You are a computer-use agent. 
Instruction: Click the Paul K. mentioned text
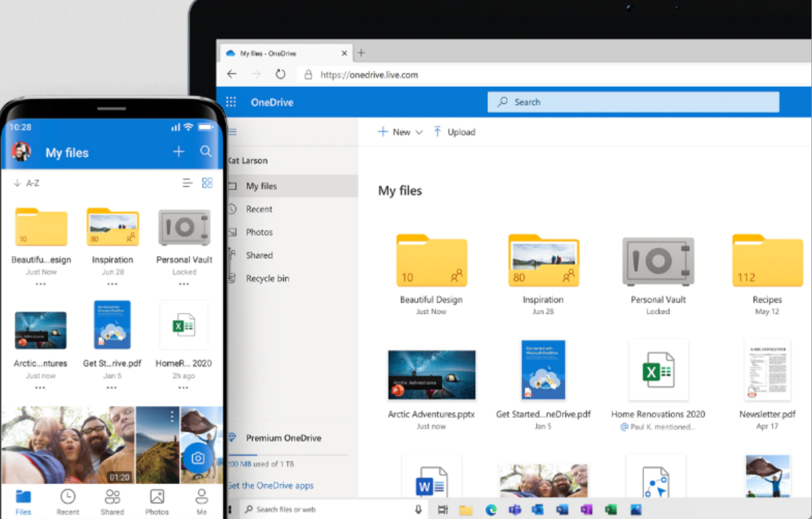coord(662,427)
